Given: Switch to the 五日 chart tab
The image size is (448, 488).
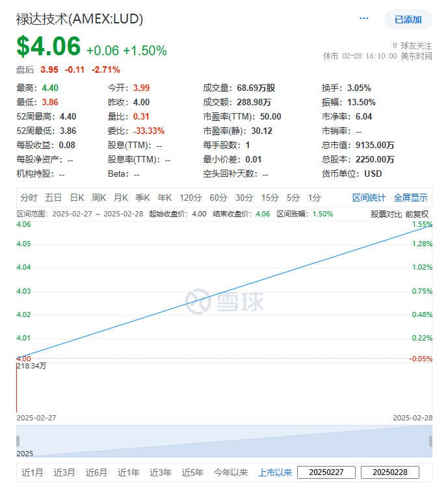Looking at the screenshot, I should coord(53,198).
